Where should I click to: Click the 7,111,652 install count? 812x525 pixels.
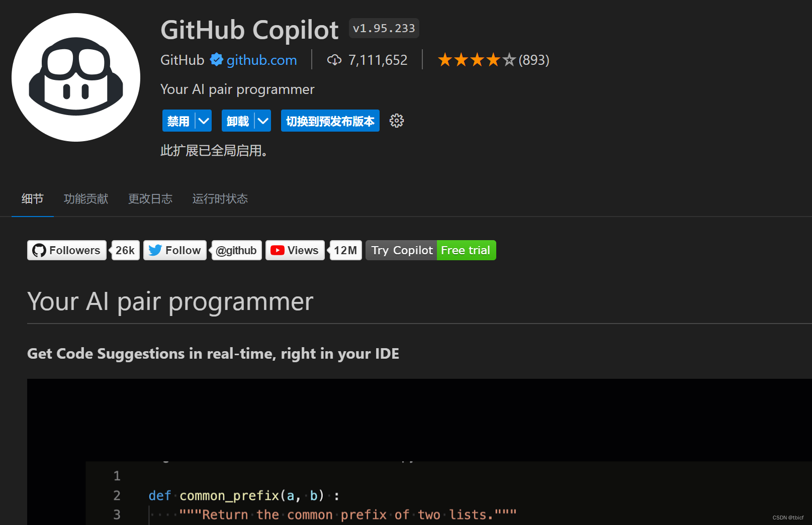click(378, 60)
